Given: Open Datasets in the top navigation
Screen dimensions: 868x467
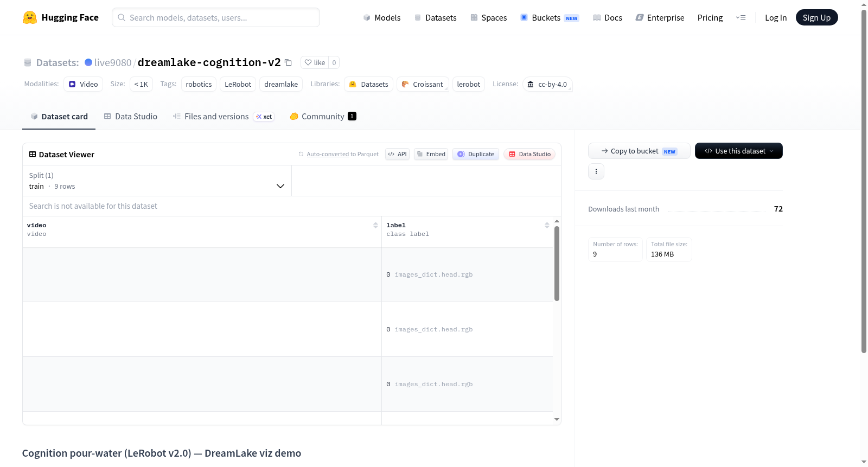Looking at the screenshot, I should coord(435,17).
